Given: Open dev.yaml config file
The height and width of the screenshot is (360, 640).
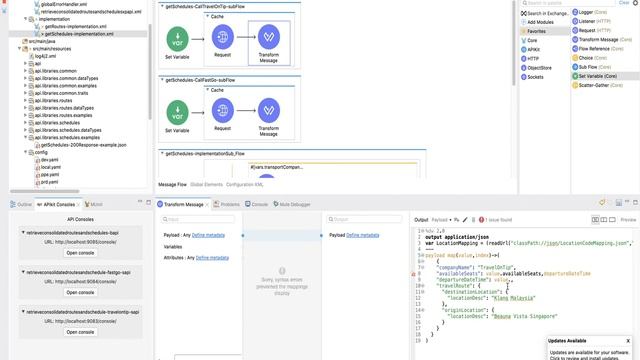Looking at the screenshot, I should pyautogui.click(x=49, y=160).
